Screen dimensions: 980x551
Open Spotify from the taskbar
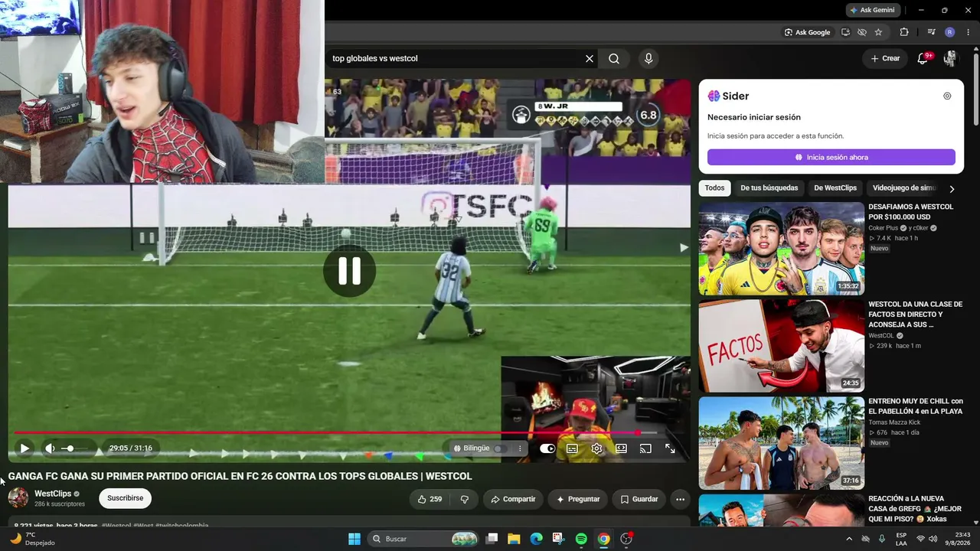coord(581,539)
